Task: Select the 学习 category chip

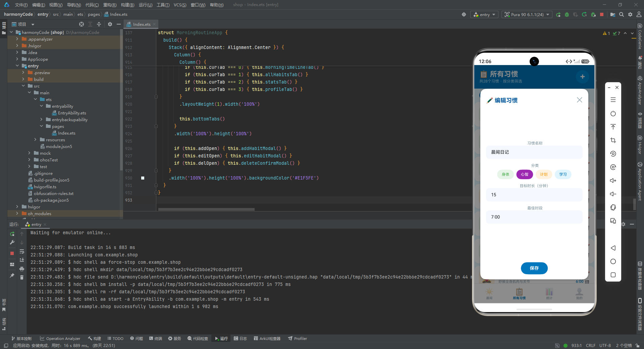Action: 563,174
